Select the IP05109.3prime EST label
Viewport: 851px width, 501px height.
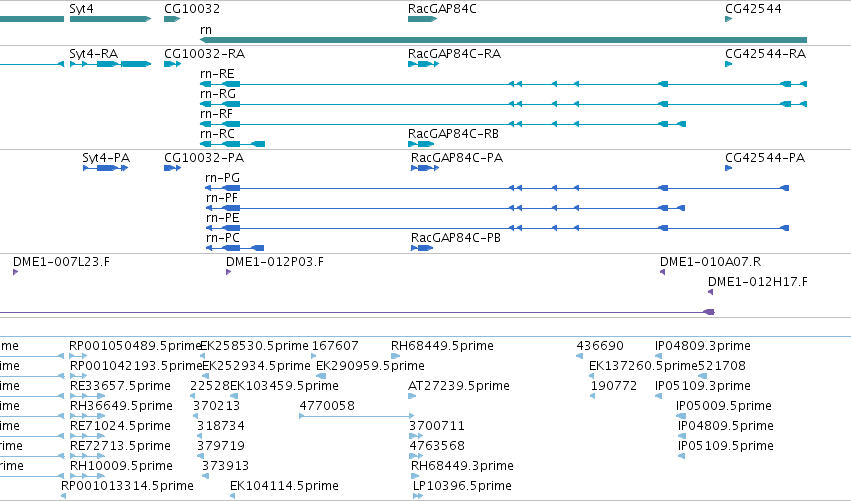coord(703,386)
